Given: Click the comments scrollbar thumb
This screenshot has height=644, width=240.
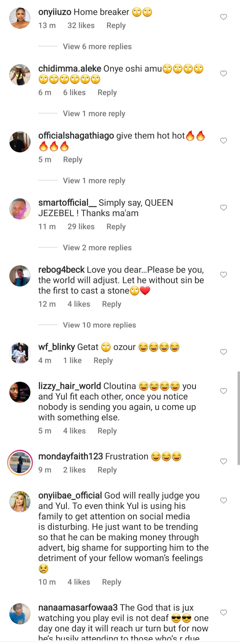Looking at the screenshot, I should (x=239, y=418).
